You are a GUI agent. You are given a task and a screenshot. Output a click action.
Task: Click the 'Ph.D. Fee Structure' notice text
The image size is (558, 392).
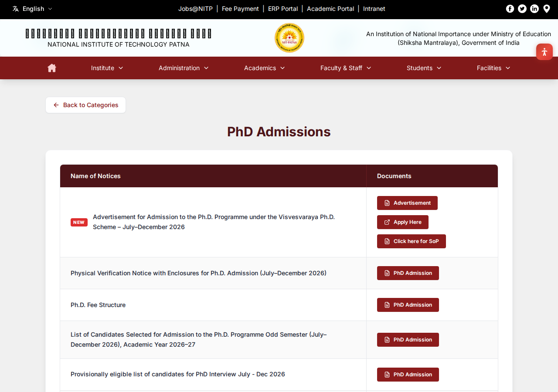pyautogui.click(x=98, y=305)
